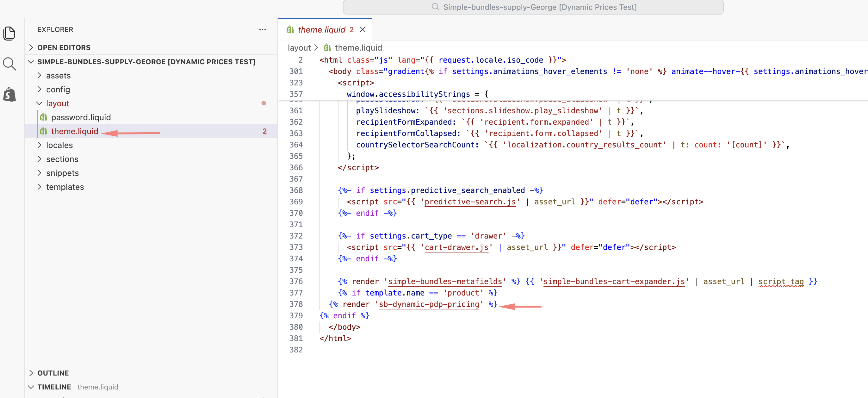Click 'playSlideshow:' on line 361
The image size is (868, 398).
pyautogui.click(x=388, y=111)
